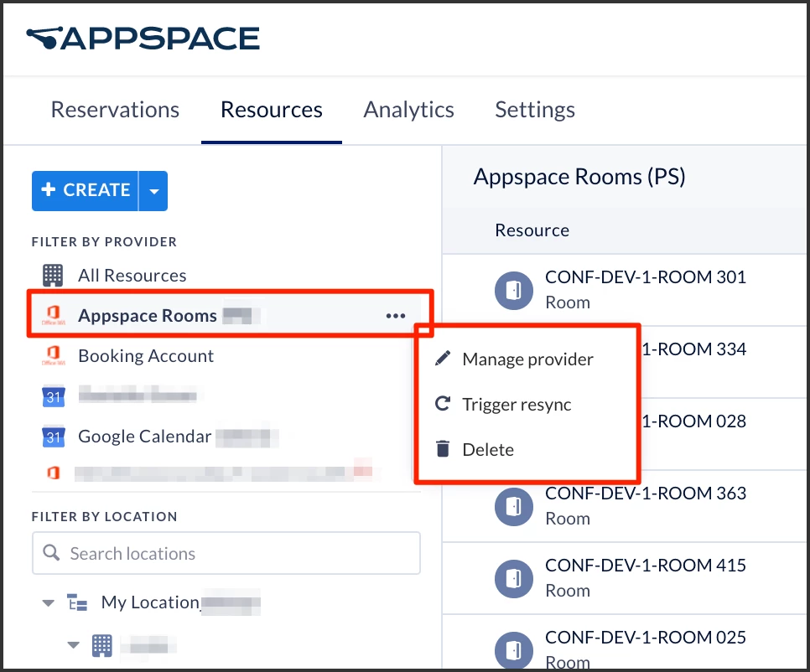Click Office 365 icon beside Appspace Rooms
810x672 pixels.
(x=53, y=314)
